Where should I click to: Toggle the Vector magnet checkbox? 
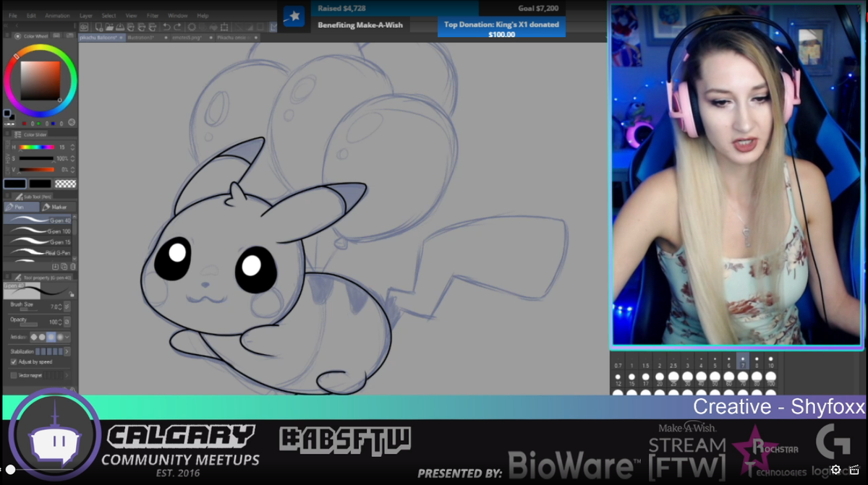14,375
